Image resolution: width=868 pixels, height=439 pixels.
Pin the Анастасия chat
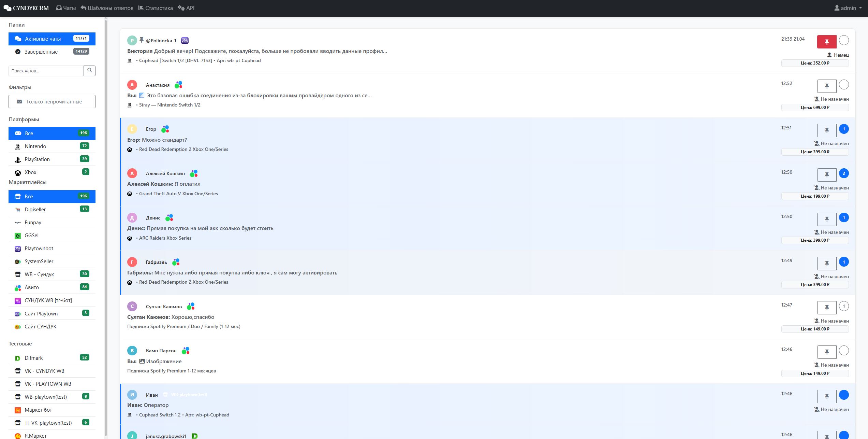tap(827, 86)
